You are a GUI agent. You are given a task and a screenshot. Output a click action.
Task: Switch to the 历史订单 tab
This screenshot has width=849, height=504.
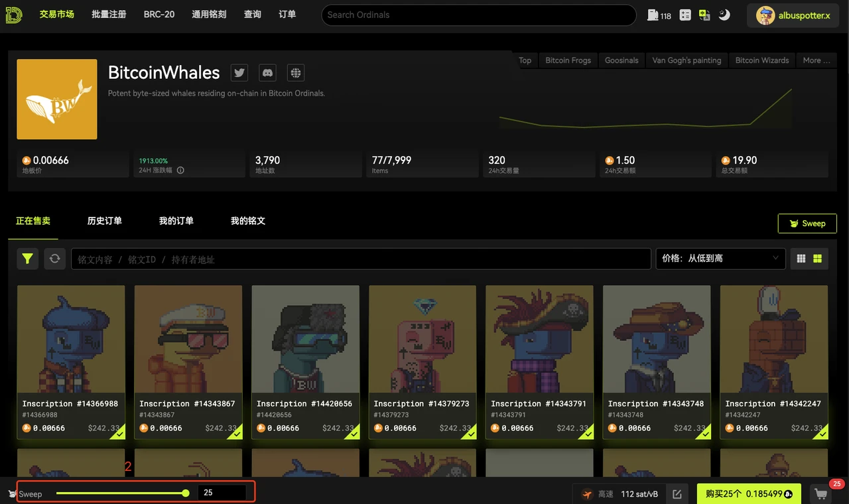click(x=105, y=221)
